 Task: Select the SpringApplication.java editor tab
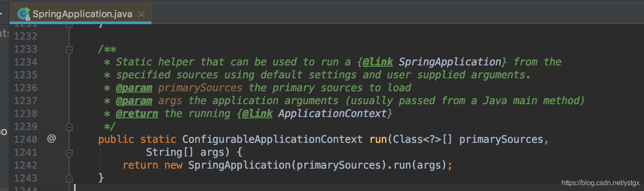(80, 14)
